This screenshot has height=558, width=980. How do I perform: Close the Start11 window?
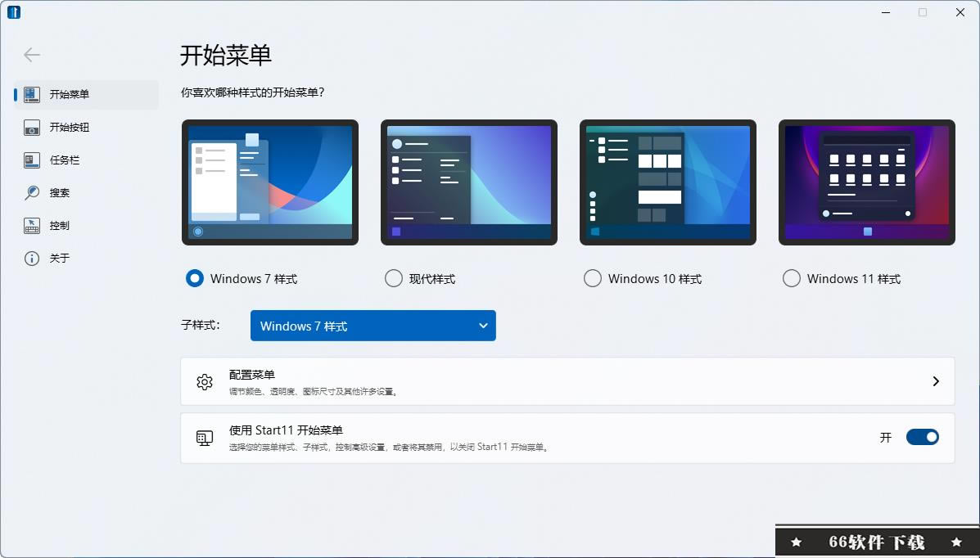(960, 12)
